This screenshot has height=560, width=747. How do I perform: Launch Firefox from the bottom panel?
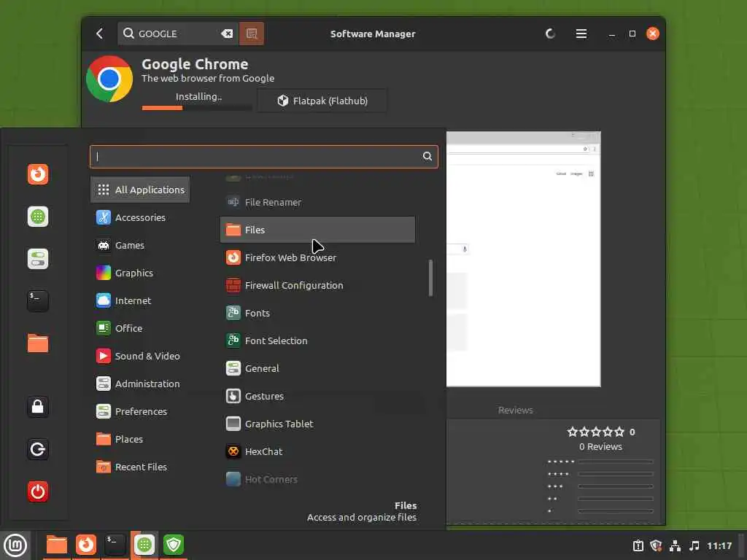pyautogui.click(x=86, y=545)
